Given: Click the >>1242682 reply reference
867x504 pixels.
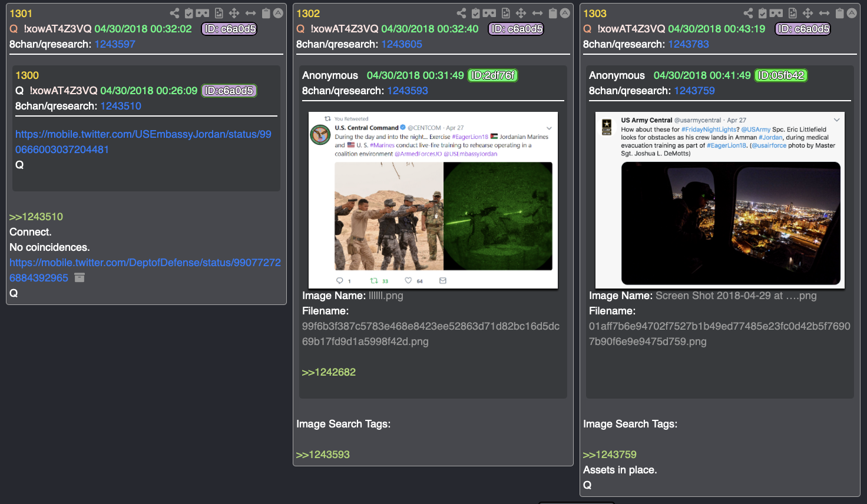Looking at the screenshot, I should coord(329,372).
